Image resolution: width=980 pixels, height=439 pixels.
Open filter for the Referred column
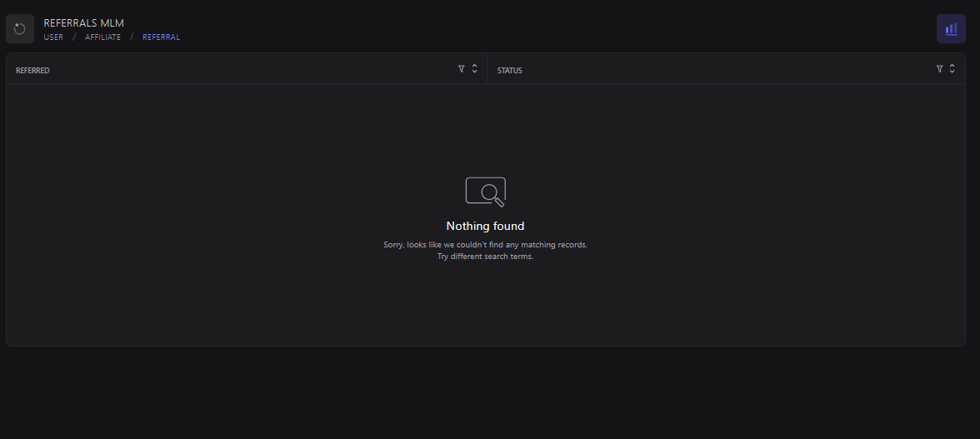[x=462, y=68]
